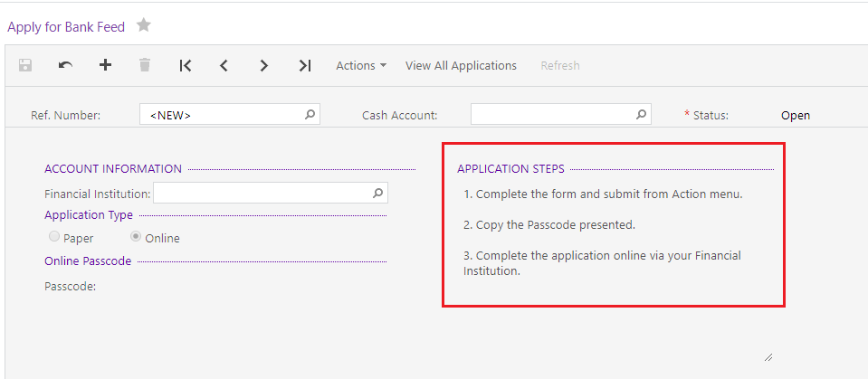This screenshot has height=379, width=868.
Task: Mark Apply for Bank Feed as favorite star
Action: click(144, 25)
